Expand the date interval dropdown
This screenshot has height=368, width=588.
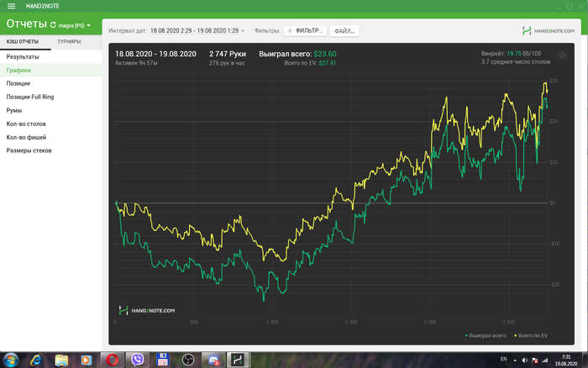click(243, 31)
